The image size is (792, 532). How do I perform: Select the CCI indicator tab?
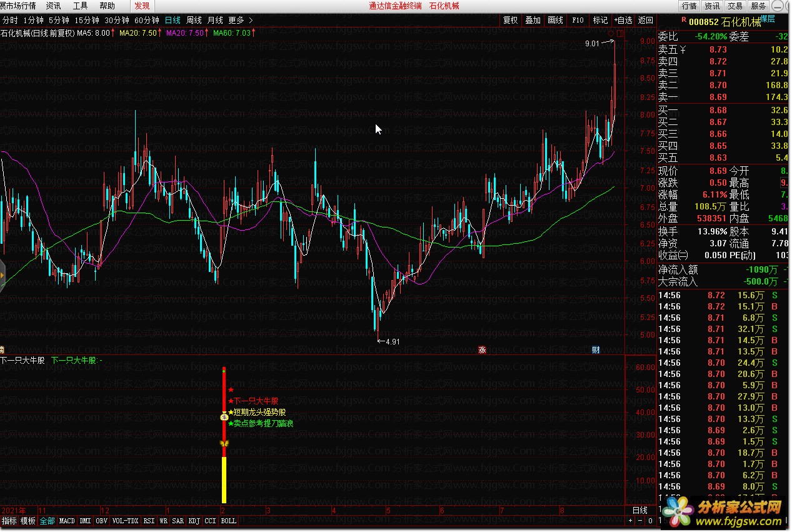pos(211,521)
